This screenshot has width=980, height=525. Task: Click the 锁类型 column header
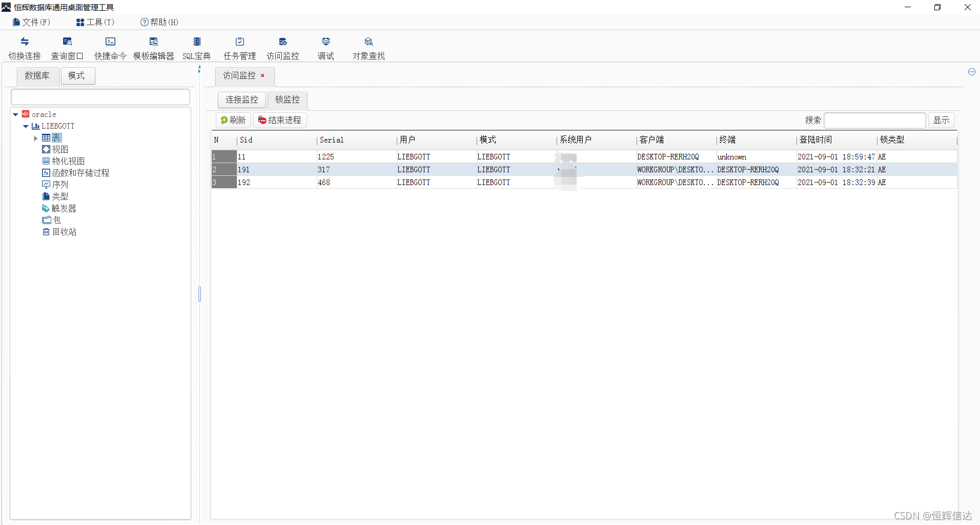coord(916,140)
